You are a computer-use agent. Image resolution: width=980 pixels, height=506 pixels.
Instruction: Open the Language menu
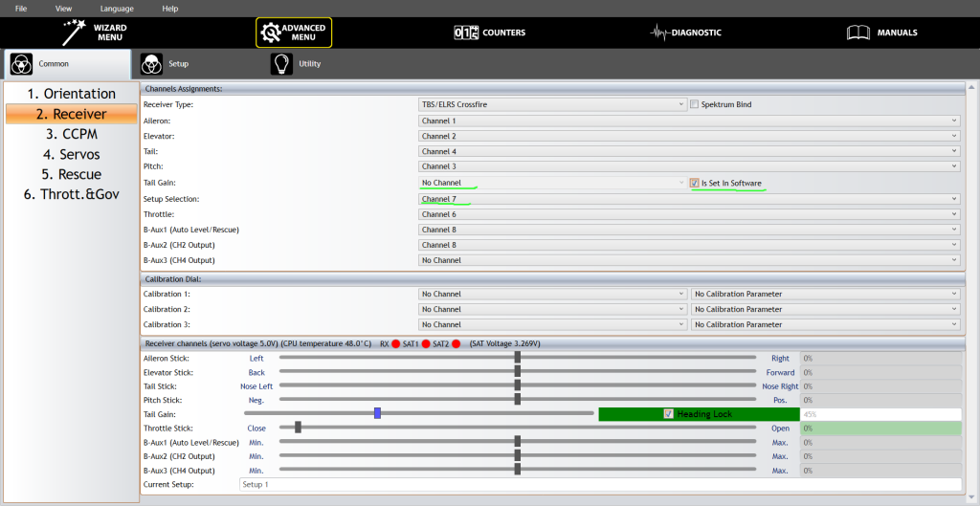click(117, 8)
